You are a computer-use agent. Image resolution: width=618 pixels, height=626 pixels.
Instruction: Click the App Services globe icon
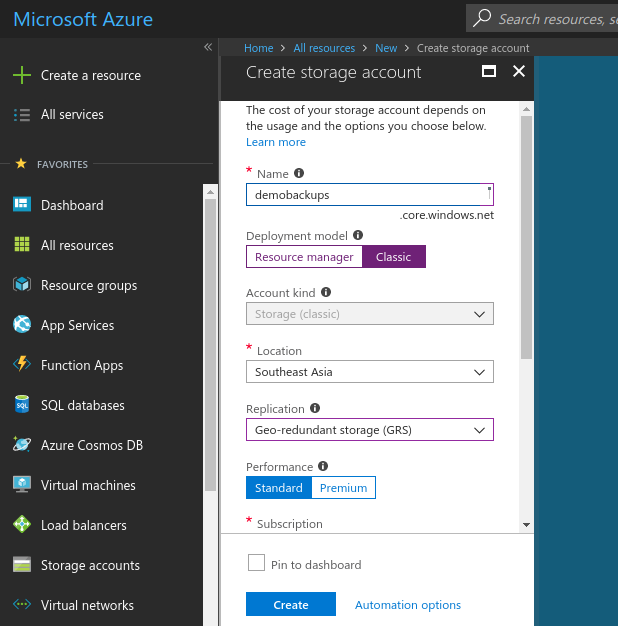coord(22,325)
